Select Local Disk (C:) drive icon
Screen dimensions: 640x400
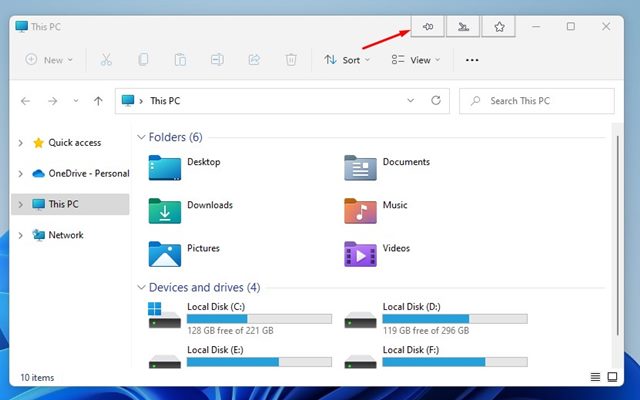coord(164,316)
